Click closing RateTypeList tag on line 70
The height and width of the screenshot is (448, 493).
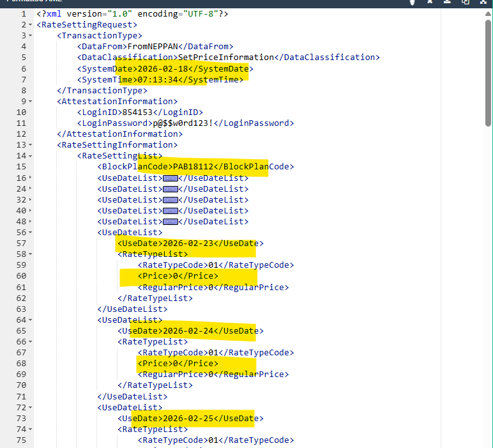[155, 385]
